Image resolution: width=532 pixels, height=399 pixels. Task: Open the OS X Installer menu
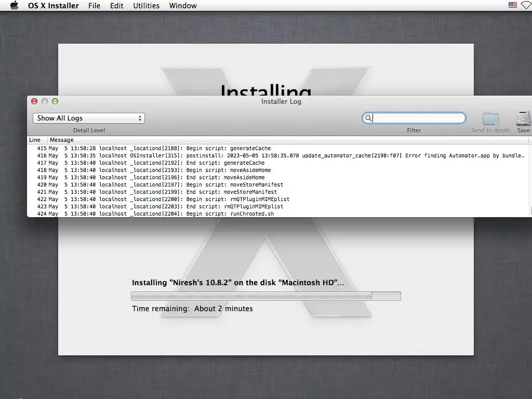pos(54,6)
